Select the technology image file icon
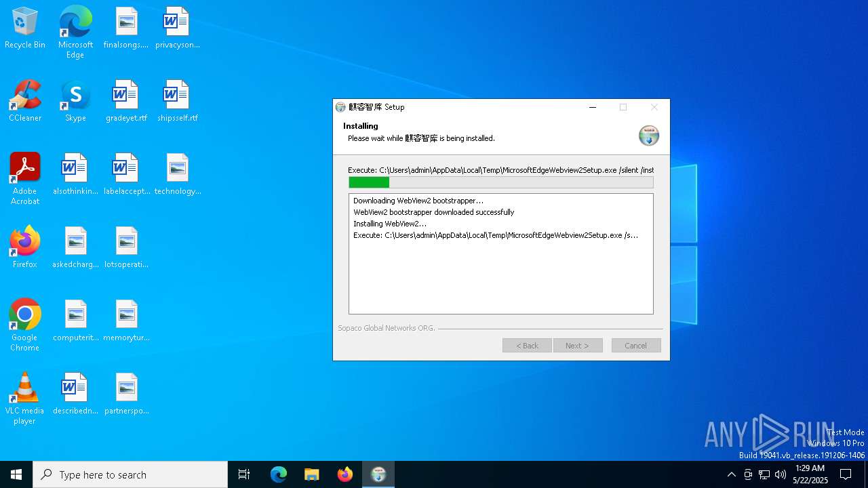The image size is (868, 488). pyautogui.click(x=177, y=174)
